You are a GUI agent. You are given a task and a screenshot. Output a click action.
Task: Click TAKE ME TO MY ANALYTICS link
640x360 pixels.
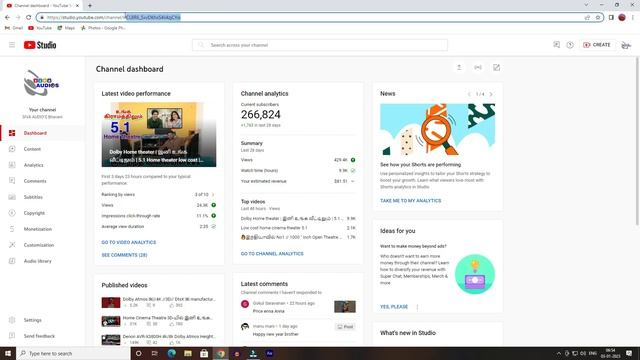pos(411,201)
